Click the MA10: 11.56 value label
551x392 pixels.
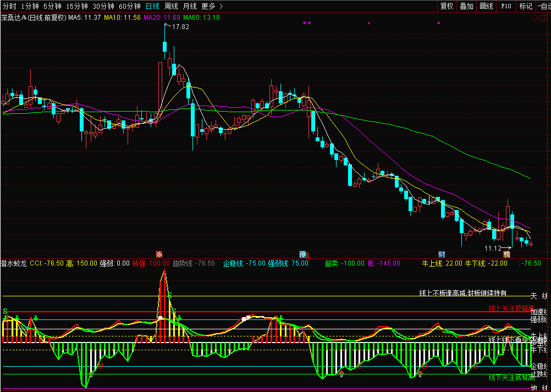point(122,17)
